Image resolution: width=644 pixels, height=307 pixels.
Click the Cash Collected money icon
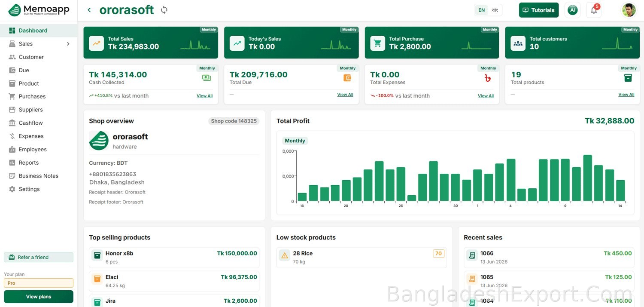207,78
